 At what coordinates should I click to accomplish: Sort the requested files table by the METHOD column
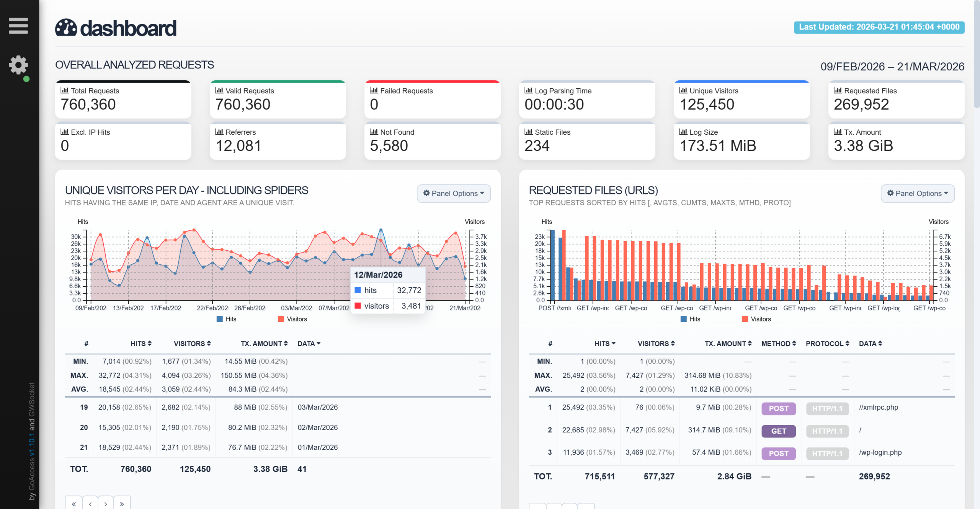779,344
